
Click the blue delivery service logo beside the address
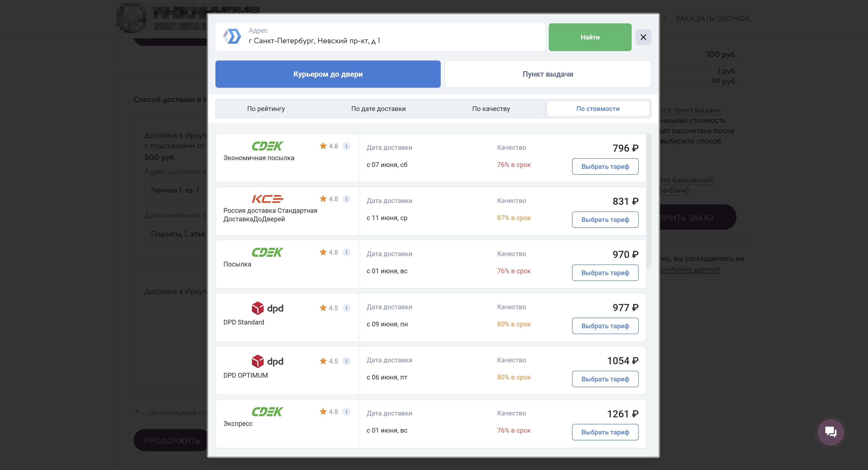click(232, 36)
